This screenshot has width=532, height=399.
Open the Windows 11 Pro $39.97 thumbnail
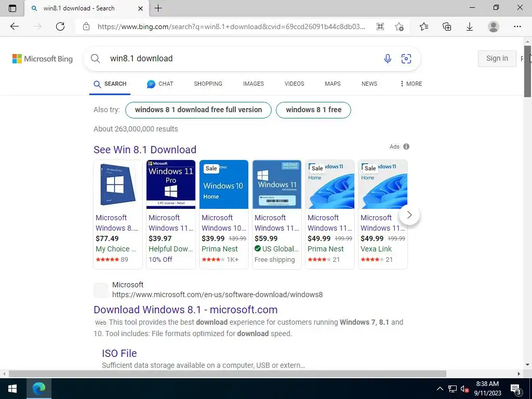point(171,184)
